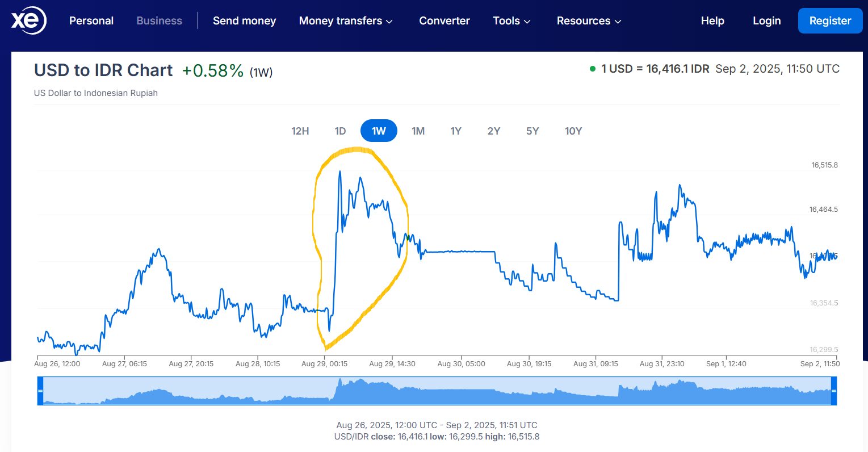This screenshot has width=868, height=452.
Task: Select the 10Y chart range
Action: (573, 131)
